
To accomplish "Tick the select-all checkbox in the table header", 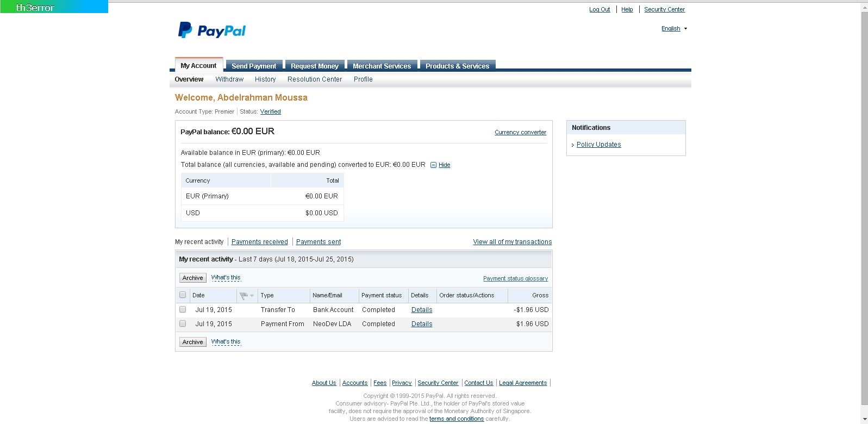I will point(183,295).
